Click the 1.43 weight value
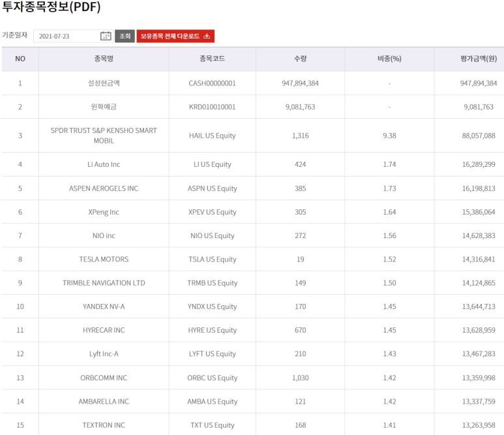The height and width of the screenshot is (435, 504). [389, 354]
